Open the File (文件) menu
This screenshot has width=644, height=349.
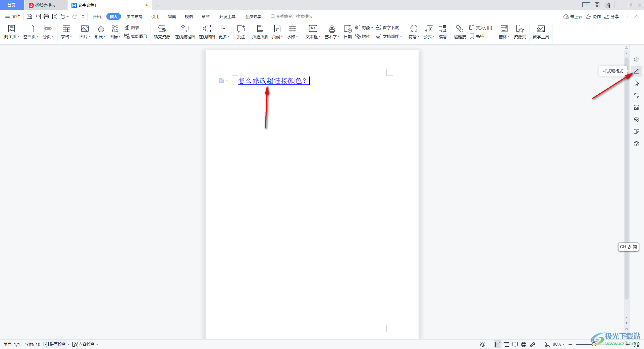(x=13, y=16)
